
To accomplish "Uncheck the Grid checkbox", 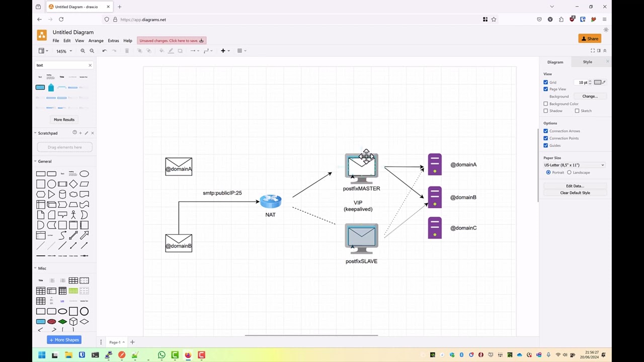I will [545, 82].
